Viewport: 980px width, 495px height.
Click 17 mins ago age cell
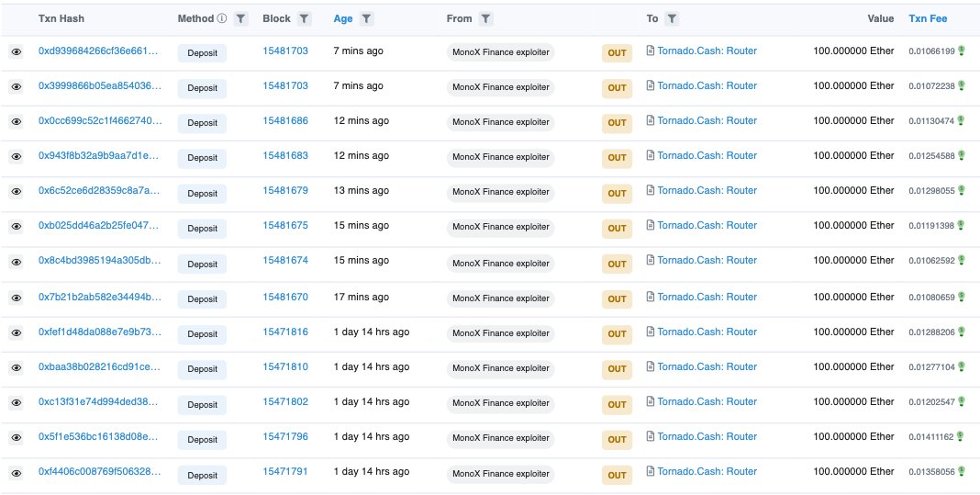click(362, 297)
